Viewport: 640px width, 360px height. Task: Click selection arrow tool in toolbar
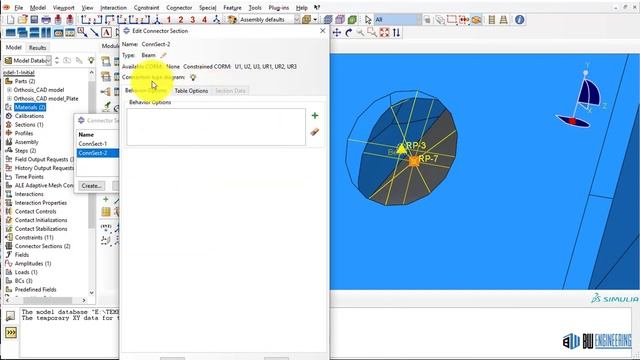368,20
